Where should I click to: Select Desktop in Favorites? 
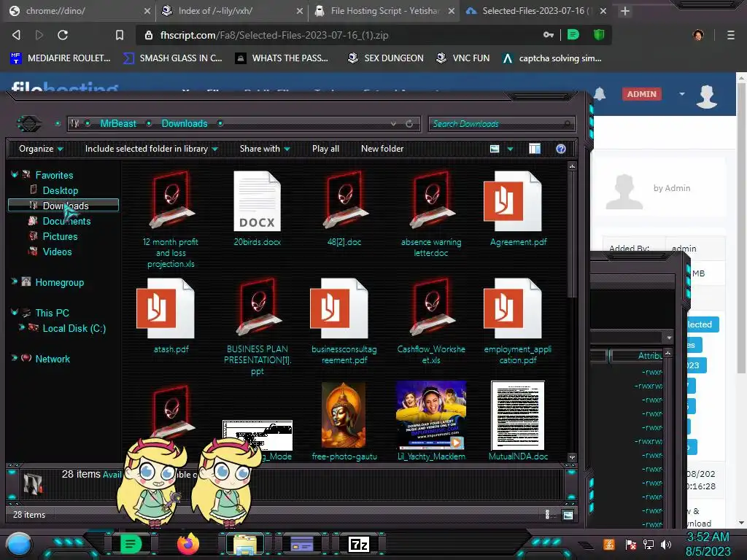click(60, 190)
